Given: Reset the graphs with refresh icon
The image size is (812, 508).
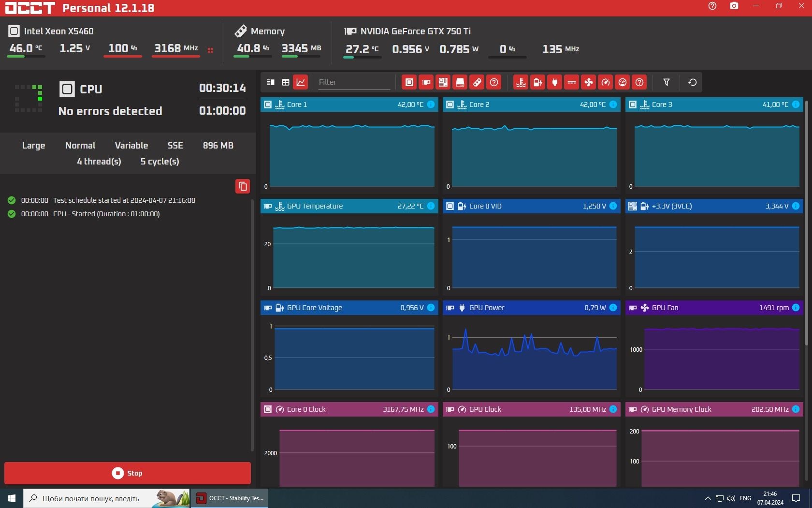Looking at the screenshot, I should coord(693,82).
